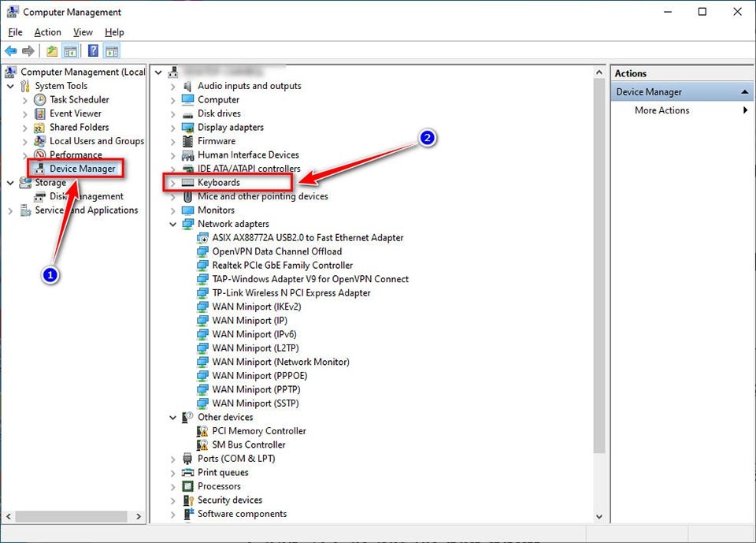Click the Local Users and Groups icon
Screen dimensions: 756x543
coord(40,141)
